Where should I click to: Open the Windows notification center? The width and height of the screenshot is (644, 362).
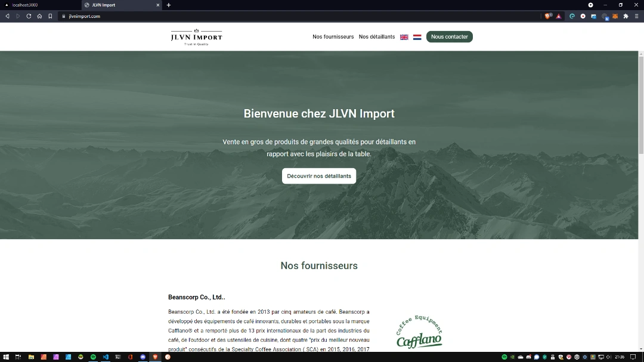coord(633,357)
